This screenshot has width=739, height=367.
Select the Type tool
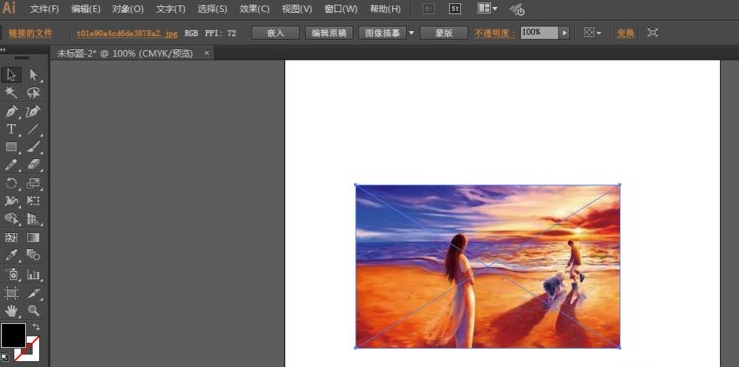click(x=11, y=129)
